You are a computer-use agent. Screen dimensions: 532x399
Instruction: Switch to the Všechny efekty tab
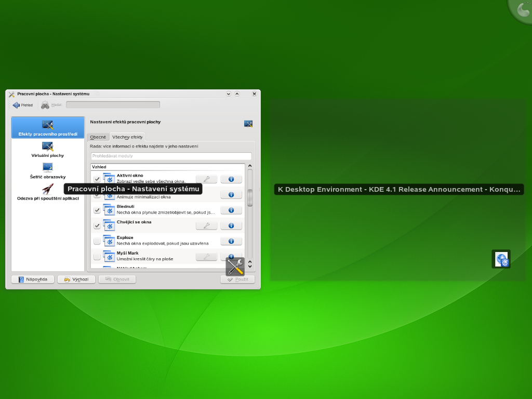pos(127,137)
